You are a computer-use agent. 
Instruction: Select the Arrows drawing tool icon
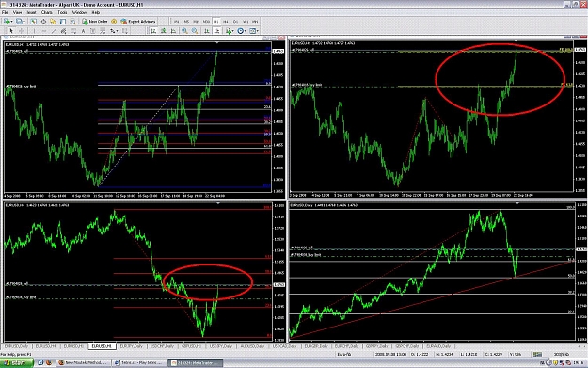tap(113, 31)
